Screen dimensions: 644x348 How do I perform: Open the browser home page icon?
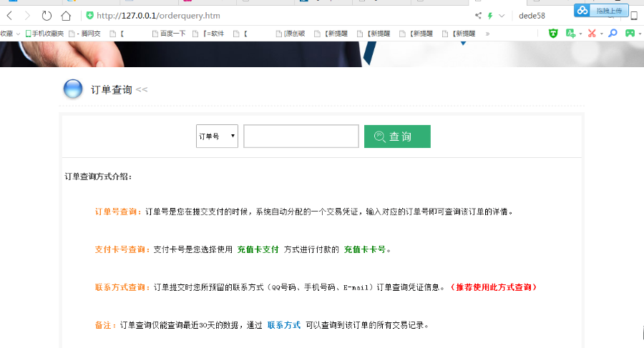click(x=66, y=16)
